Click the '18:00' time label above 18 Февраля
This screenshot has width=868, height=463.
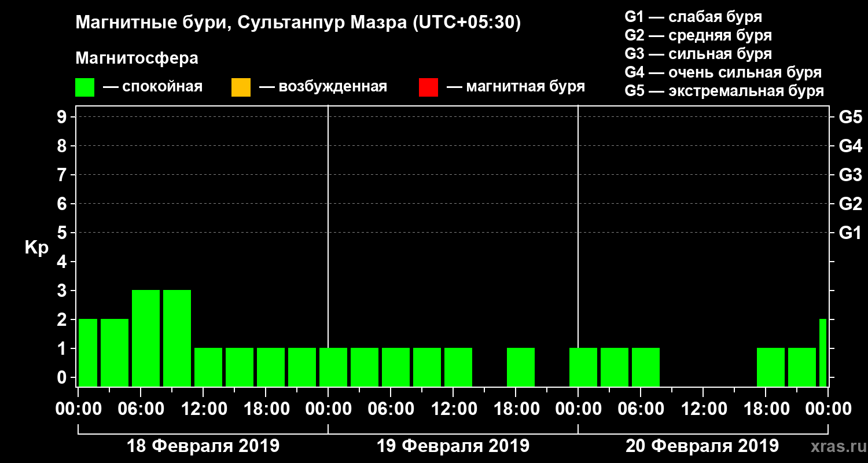[x=266, y=409]
